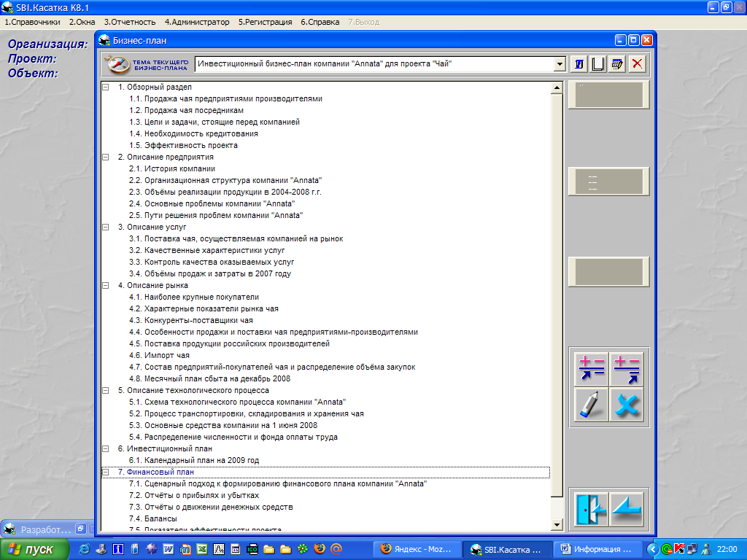
Task: Click the right plus-minus arrow subsection button
Action: (627, 370)
